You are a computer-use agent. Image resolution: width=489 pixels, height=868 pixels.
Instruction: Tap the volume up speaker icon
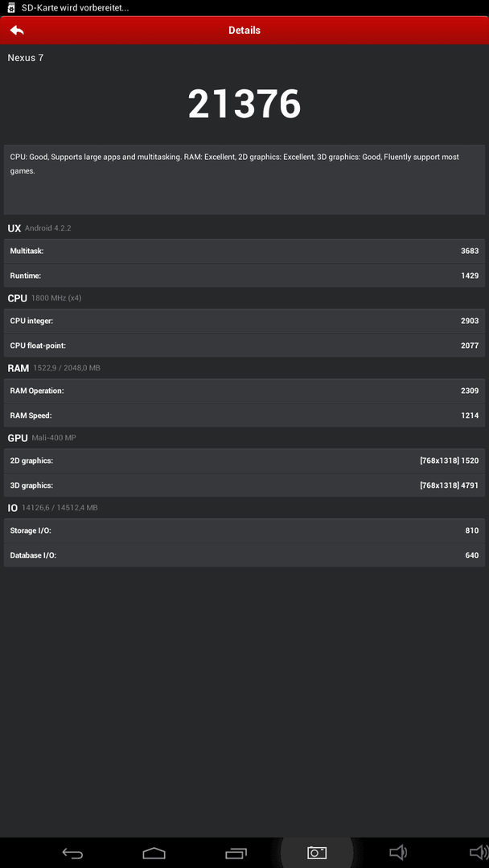click(x=479, y=853)
